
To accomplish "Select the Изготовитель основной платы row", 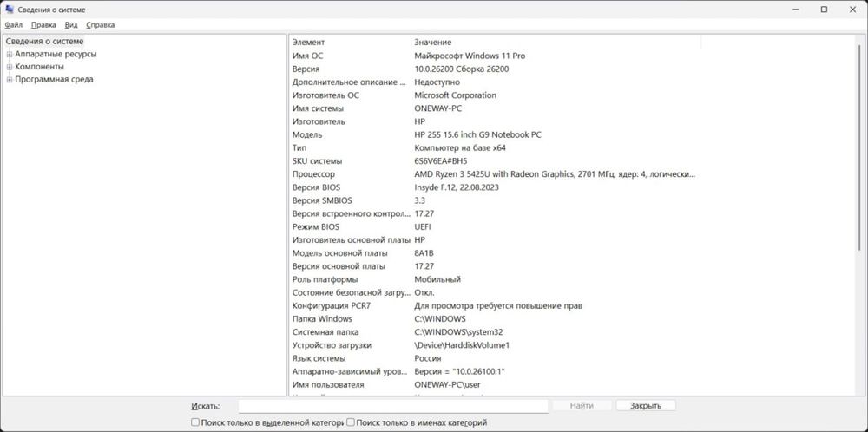I will 494,240.
